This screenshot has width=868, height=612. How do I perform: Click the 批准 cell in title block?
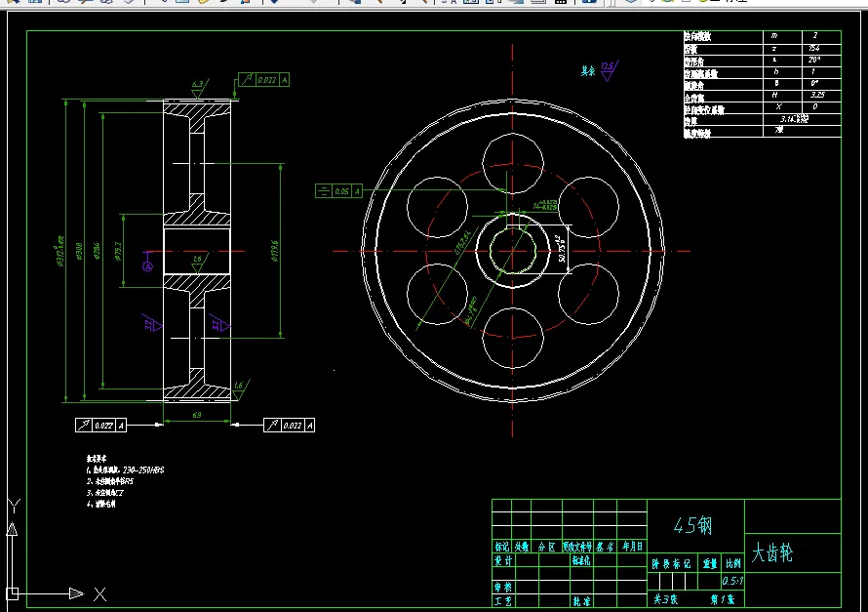(581, 601)
